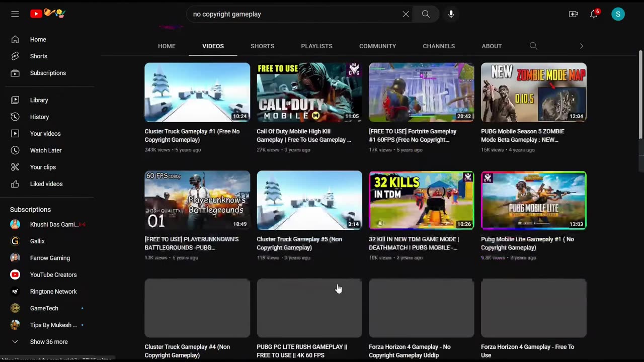Open 32 Kills in TDM thumbnail
The image size is (644, 362).
(x=422, y=200)
